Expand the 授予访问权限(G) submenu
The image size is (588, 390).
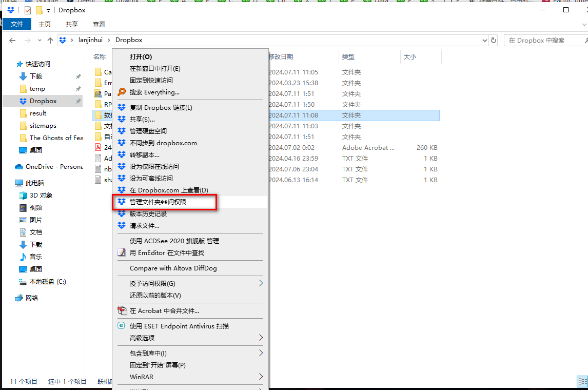[x=261, y=283]
